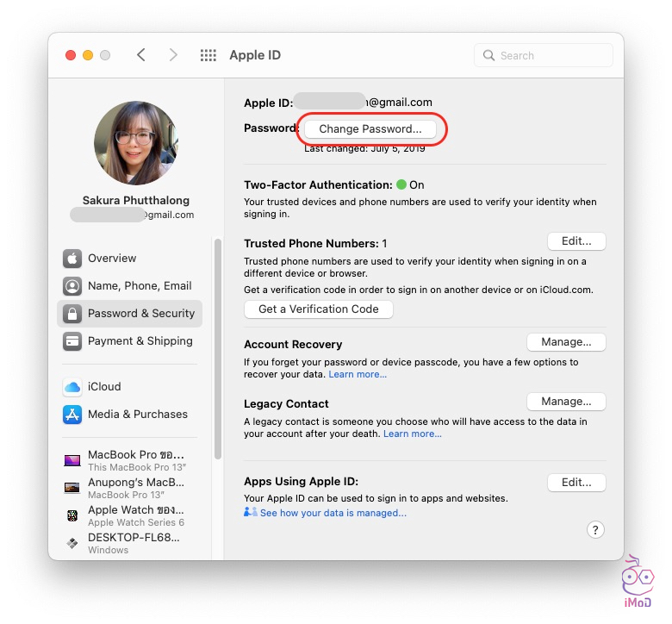The image size is (672, 624).
Task: Click the profile picture thumbnail
Action: [136, 143]
